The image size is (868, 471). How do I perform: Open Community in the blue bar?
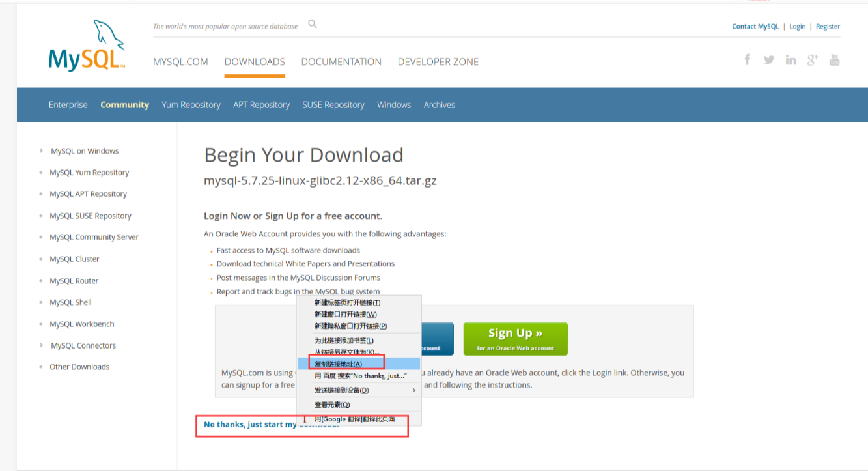(x=124, y=105)
